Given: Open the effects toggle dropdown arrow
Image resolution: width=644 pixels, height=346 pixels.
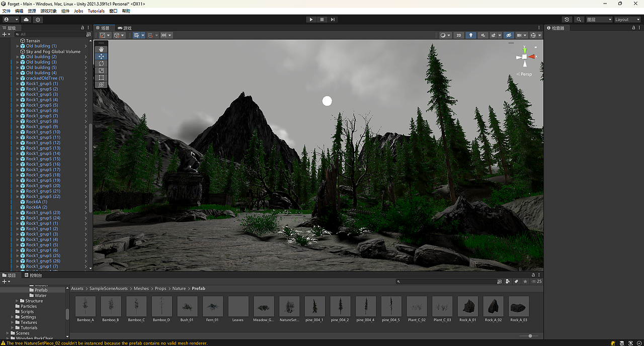Looking at the screenshot, I should 499,35.
